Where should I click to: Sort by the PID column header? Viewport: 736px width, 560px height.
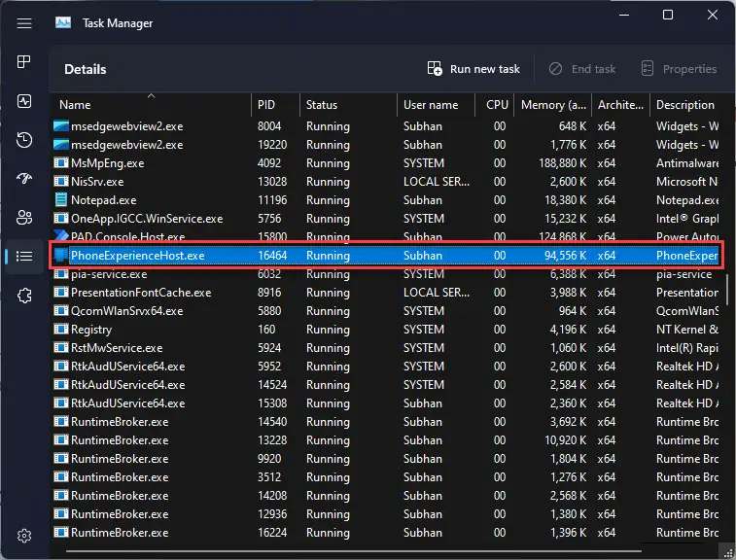pos(275,105)
